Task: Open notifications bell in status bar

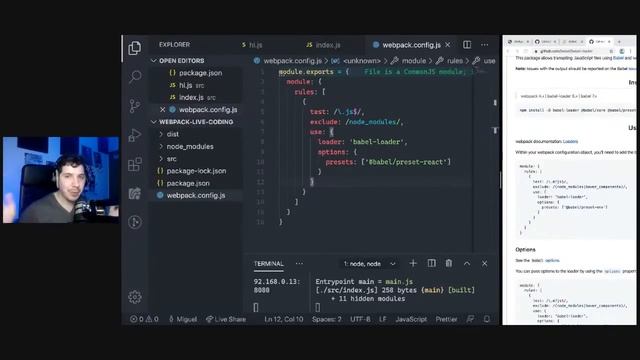Action: tap(487, 319)
